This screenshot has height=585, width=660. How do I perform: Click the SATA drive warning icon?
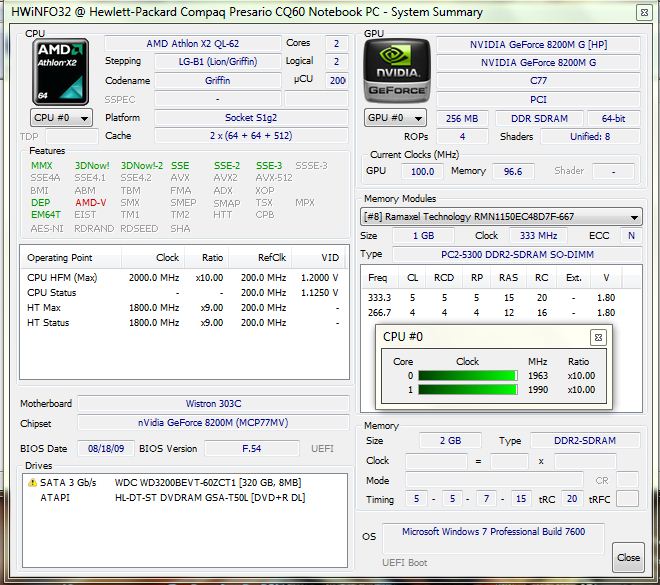(x=32, y=482)
